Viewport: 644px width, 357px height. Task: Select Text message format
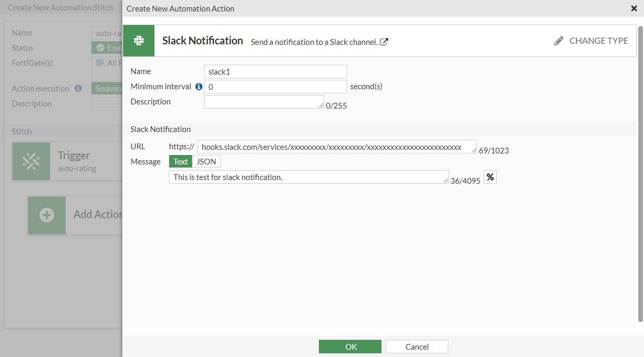(x=181, y=162)
